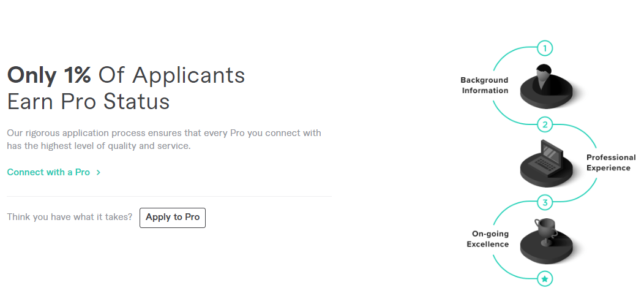644x304 pixels.
Task: Click the Think you have what it takes text
Action: (x=69, y=217)
